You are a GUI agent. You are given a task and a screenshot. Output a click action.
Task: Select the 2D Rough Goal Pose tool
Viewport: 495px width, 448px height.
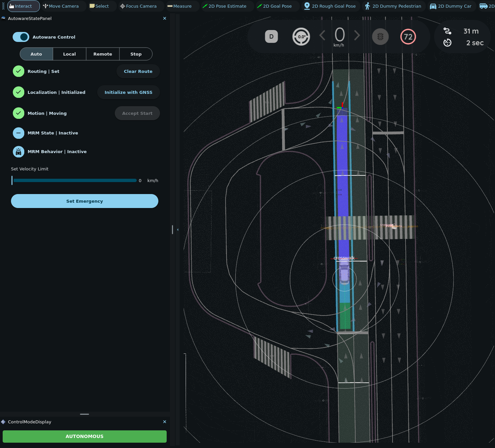click(330, 6)
